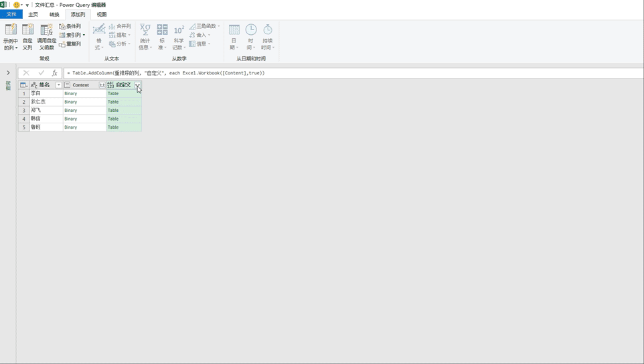This screenshot has height=364, width=644.
Task: Open the Time (时间) column tool
Action: 251,37
